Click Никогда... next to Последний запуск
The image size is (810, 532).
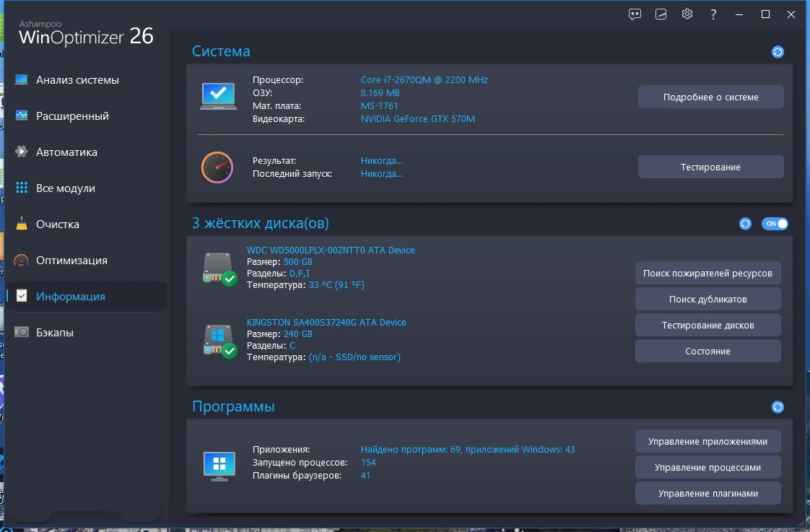click(x=382, y=174)
